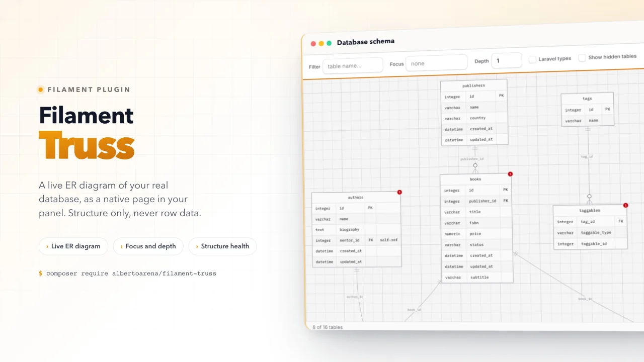
Task: Click the Live ER diagram pill
Action: (73, 246)
